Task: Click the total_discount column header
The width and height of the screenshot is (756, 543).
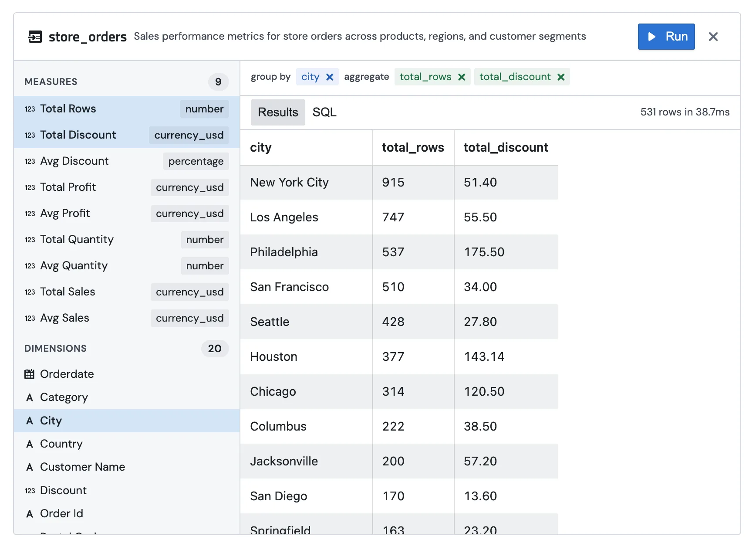Action: [506, 147]
